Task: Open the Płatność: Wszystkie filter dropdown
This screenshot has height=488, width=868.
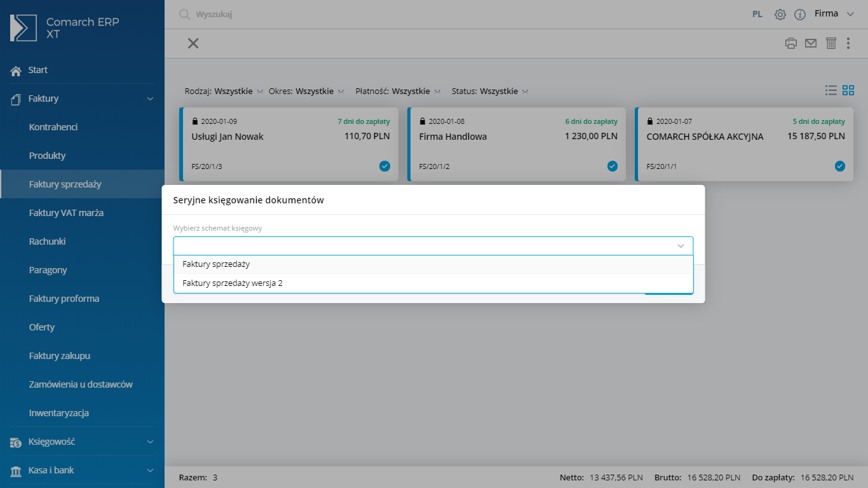Action: pos(398,91)
